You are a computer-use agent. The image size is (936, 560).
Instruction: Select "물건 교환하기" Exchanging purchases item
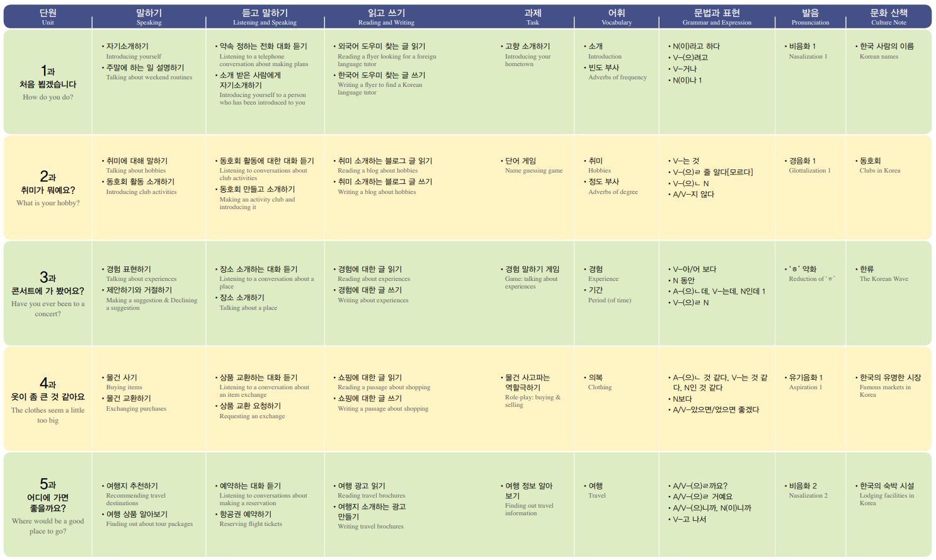(128, 398)
